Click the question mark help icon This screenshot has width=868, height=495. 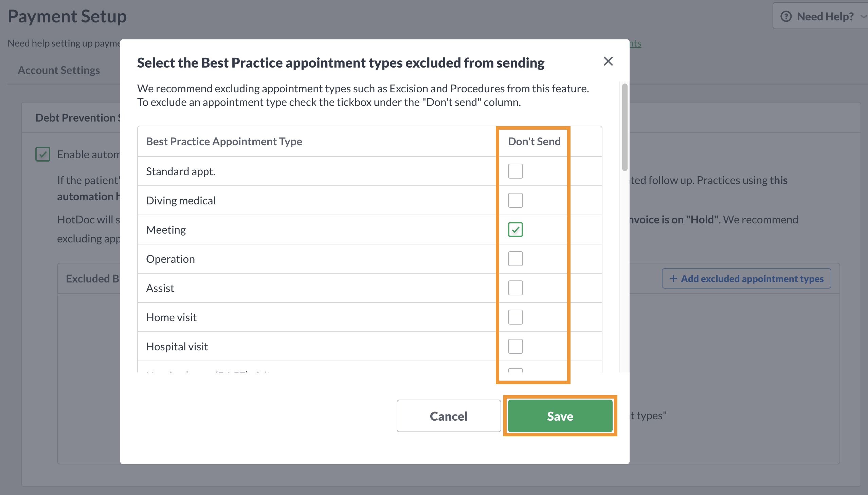point(786,16)
